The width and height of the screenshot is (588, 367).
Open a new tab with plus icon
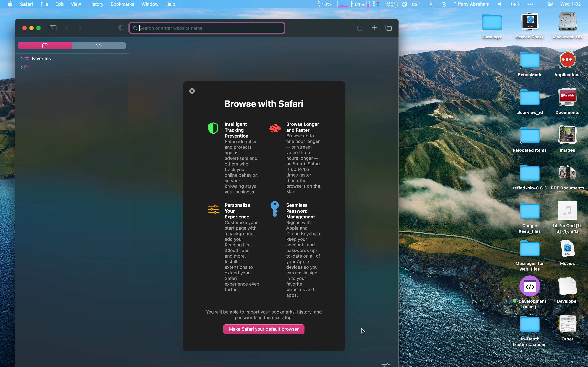point(374,28)
